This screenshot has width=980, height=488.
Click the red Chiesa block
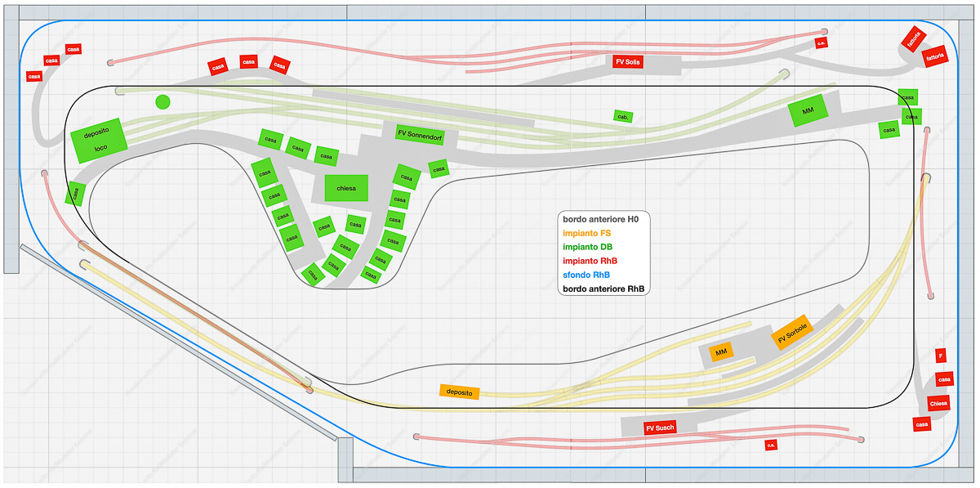click(x=938, y=403)
